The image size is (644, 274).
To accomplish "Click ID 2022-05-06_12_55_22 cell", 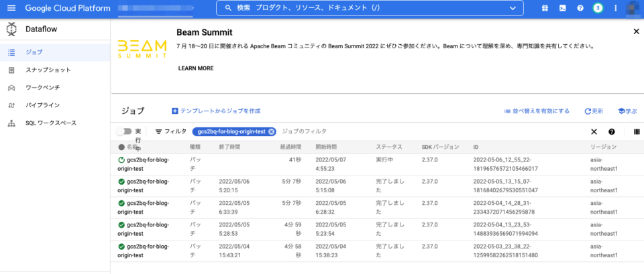I will coord(506,164).
